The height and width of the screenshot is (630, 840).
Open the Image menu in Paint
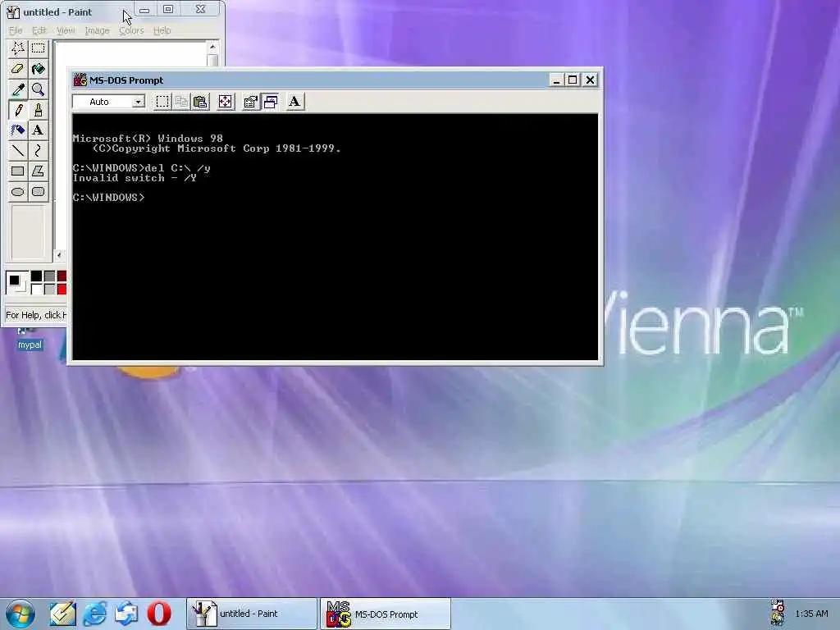coord(97,30)
